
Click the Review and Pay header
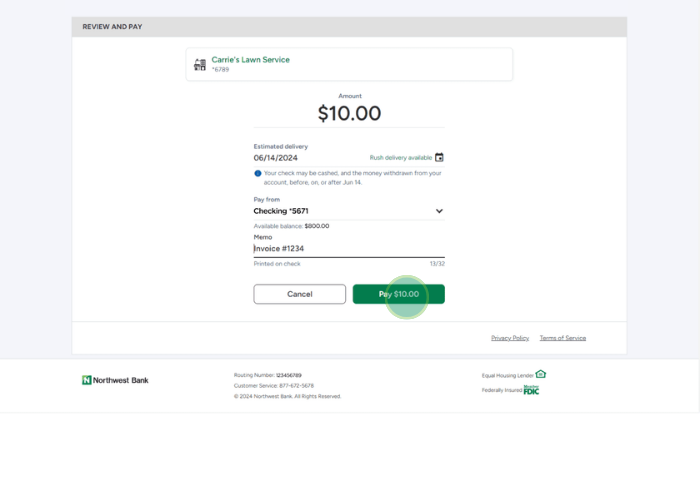tap(112, 26)
